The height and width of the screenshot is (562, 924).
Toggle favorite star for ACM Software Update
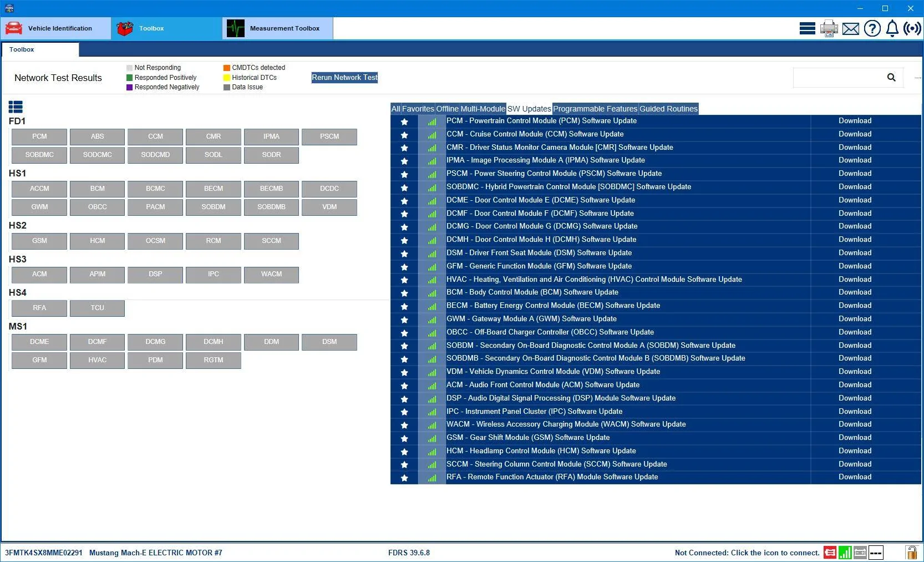click(404, 386)
